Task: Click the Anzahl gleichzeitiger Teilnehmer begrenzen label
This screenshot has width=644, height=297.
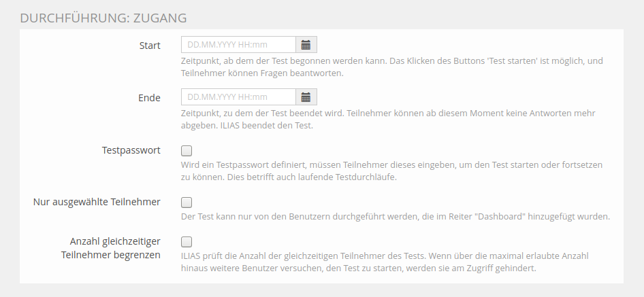Action: coord(115,248)
